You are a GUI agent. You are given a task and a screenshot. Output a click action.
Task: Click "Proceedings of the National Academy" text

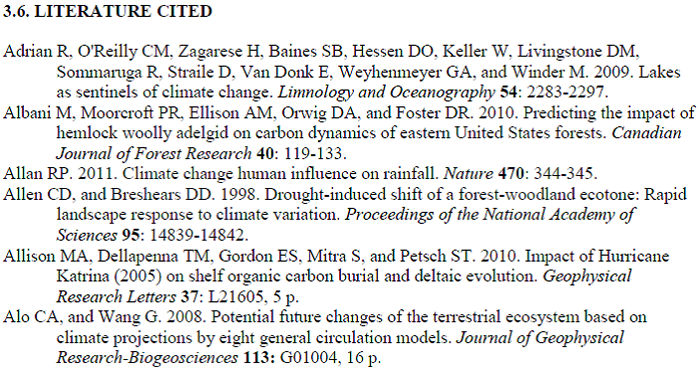point(480,215)
